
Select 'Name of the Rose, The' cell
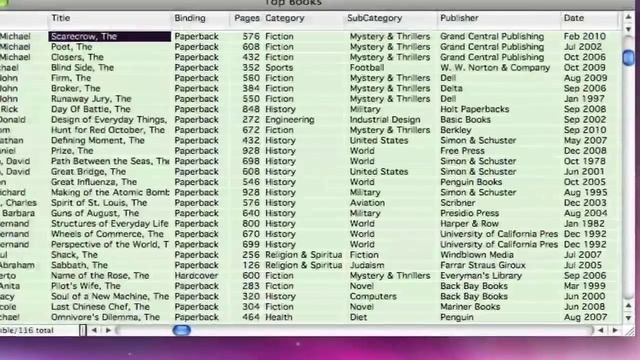coord(109,276)
